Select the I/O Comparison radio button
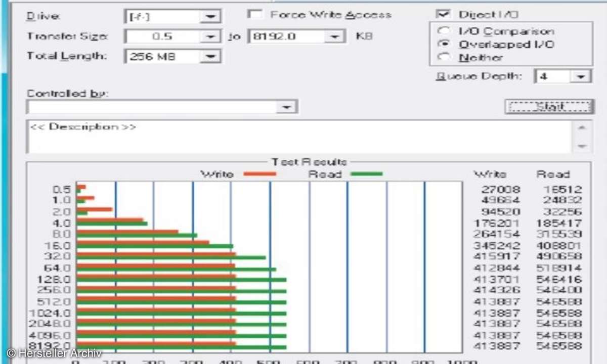The width and height of the screenshot is (607, 364). [444, 31]
